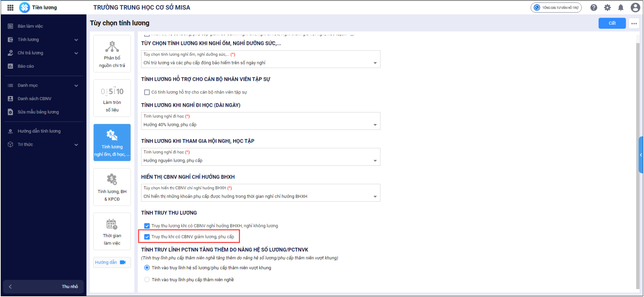Screen dimensions: 644x297
Task: Click Tổng đài tư vấn hỗ trợ button
Action: 556,8
